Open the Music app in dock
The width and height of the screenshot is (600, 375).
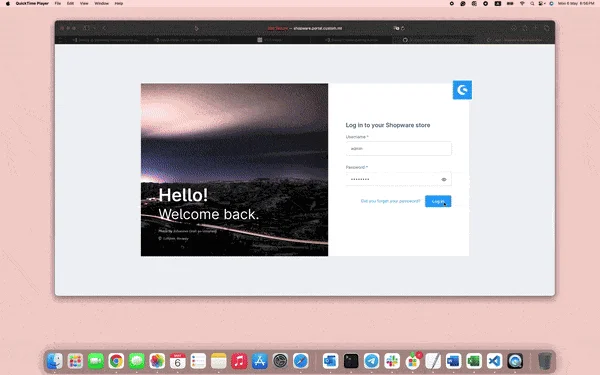click(239, 361)
